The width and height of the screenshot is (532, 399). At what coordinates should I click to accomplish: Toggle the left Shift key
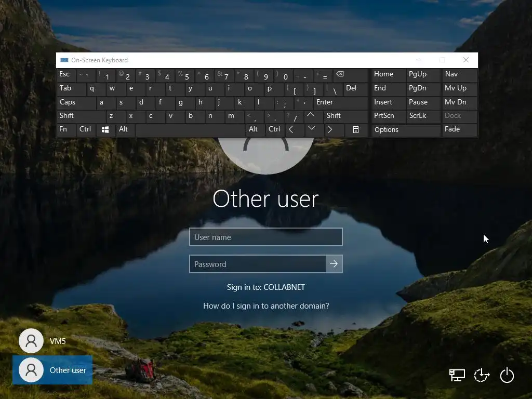[x=82, y=116]
